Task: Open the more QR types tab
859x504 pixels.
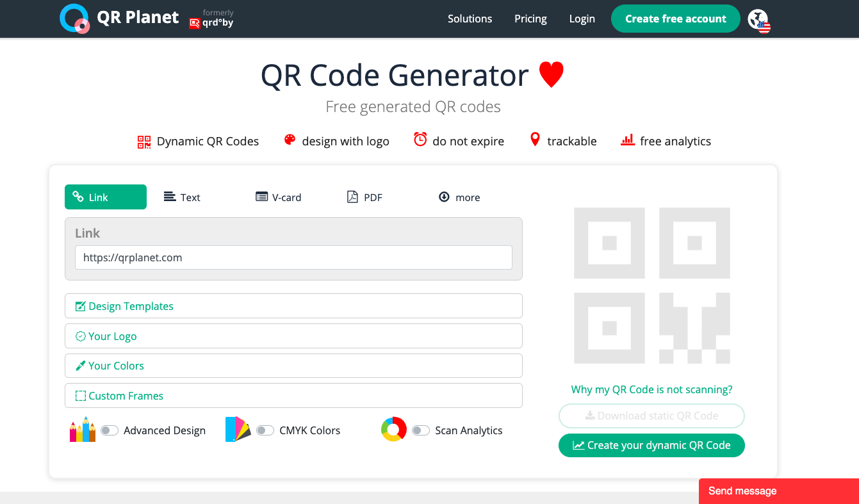Action: pyautogui.click(x=459, y=197)
